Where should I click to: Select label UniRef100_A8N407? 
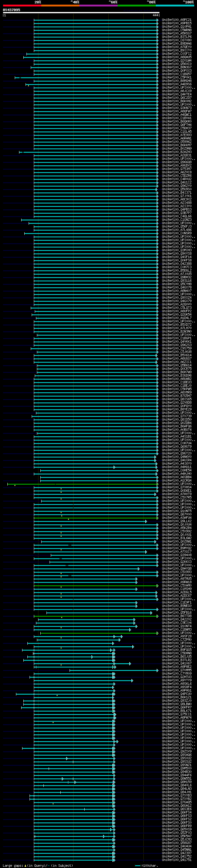[177, 291]
